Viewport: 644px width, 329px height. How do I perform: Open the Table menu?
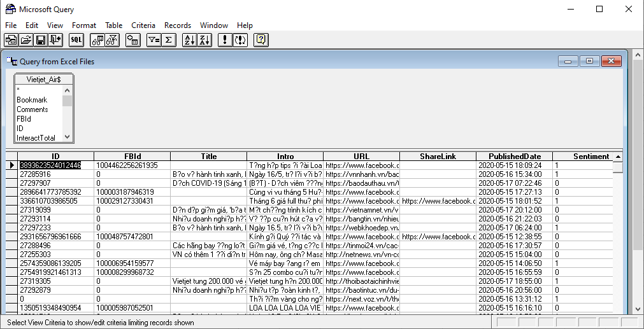point(114,25)
